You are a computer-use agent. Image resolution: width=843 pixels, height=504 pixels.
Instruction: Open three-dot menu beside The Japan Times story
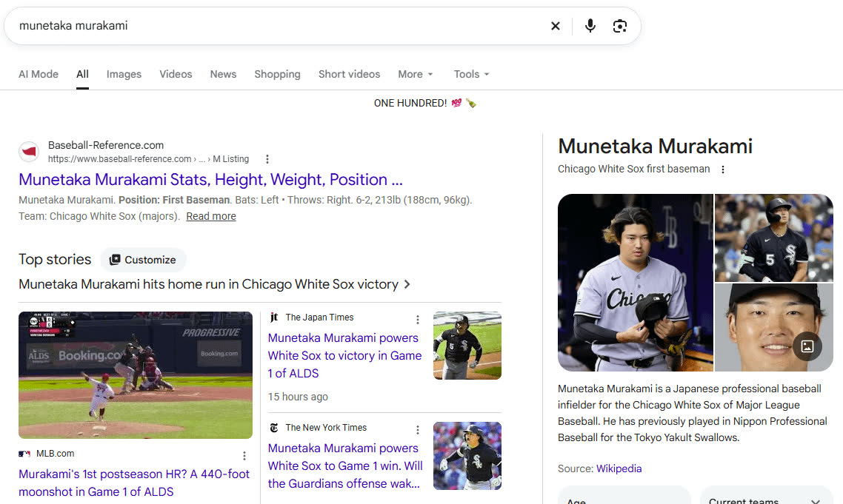[418, 320]
